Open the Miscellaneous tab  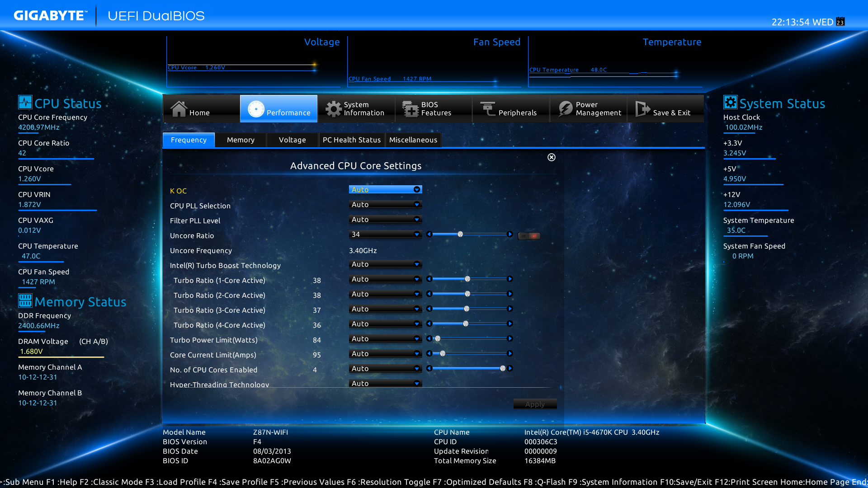coord(413,140)
